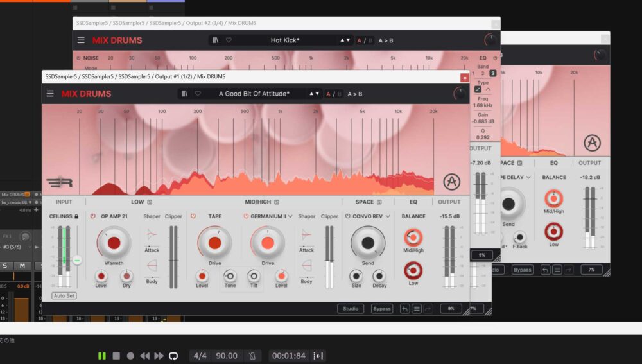Open the history list icon in bottom bar
This screenshot has width=642, height=364.
point(417,309)
